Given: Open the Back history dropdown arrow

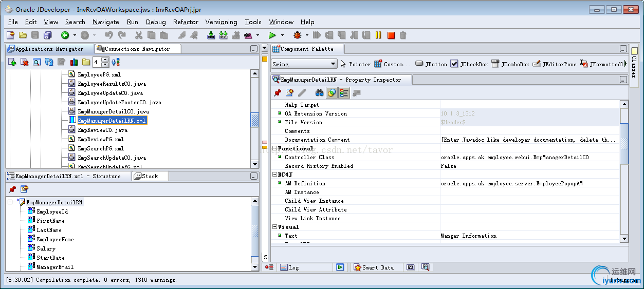Looking at the screenshot, I should pyautogui.click(x=75, y=35).
